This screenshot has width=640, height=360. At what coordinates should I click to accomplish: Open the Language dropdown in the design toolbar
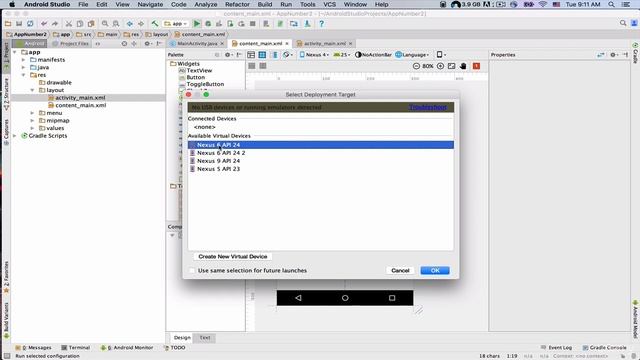point(412,55)
